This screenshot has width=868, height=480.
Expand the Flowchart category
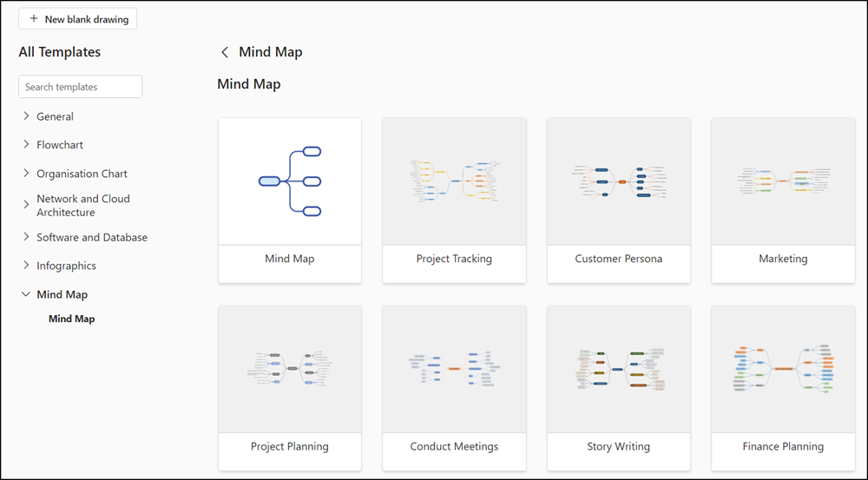point(26,144)
